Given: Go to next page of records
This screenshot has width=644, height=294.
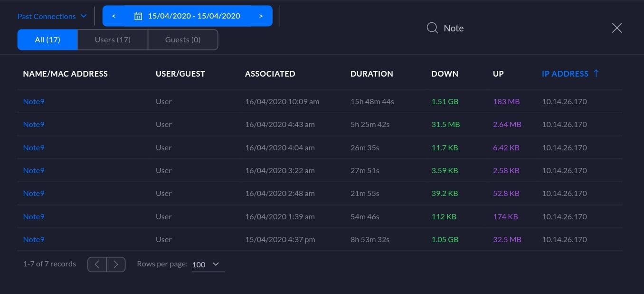Looking at the screenshot, I should pos(116,264).
